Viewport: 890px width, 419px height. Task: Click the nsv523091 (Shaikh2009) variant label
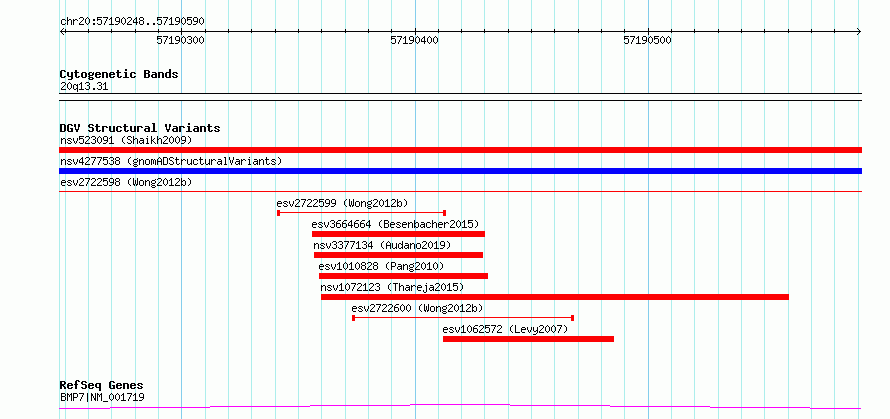(126, 140)
